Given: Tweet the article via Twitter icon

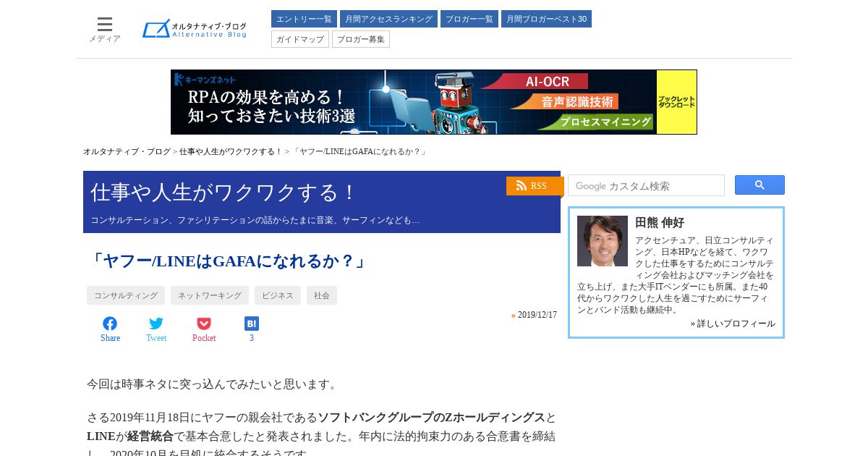Looking at the screenshot, I should tap(156, 324).
